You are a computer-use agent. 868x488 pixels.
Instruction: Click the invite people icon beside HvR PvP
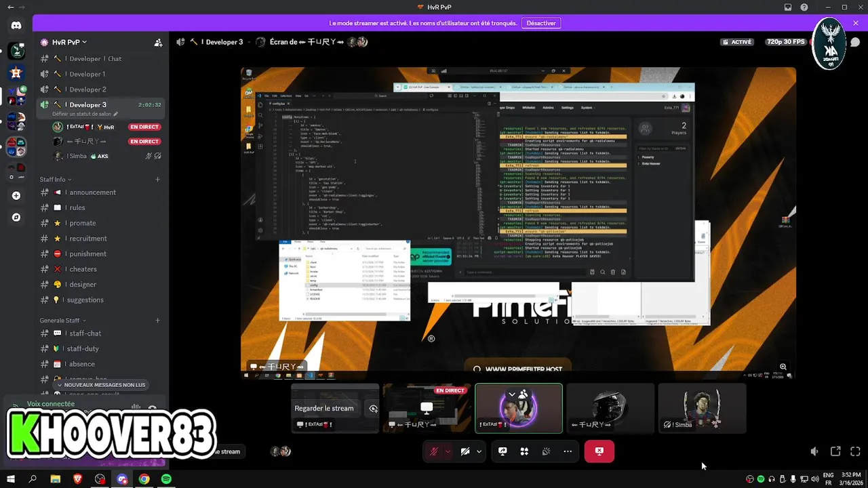[x=158, y=42]
